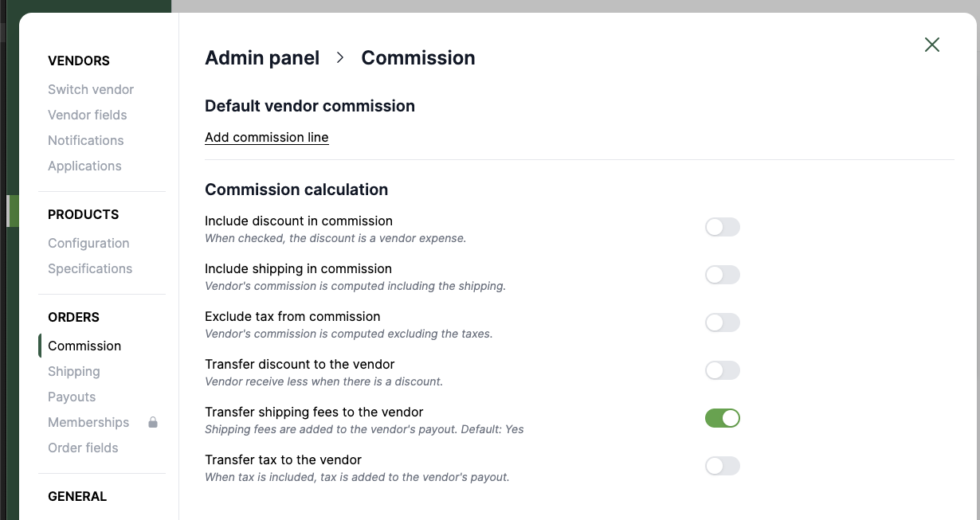This screenshot has width=980, height=520.
Task: Switch on Transfer tax to the vendor
Action: coord(722,466)
